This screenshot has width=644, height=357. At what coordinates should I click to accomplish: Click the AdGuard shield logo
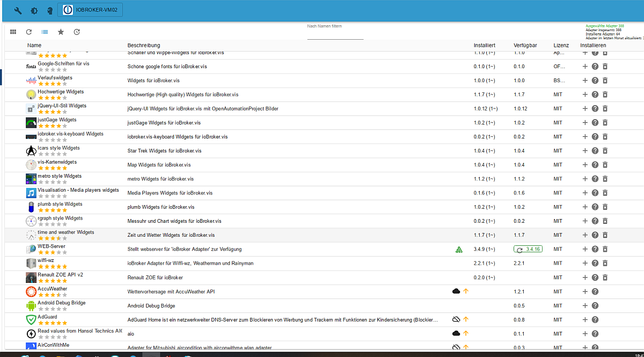31,319
